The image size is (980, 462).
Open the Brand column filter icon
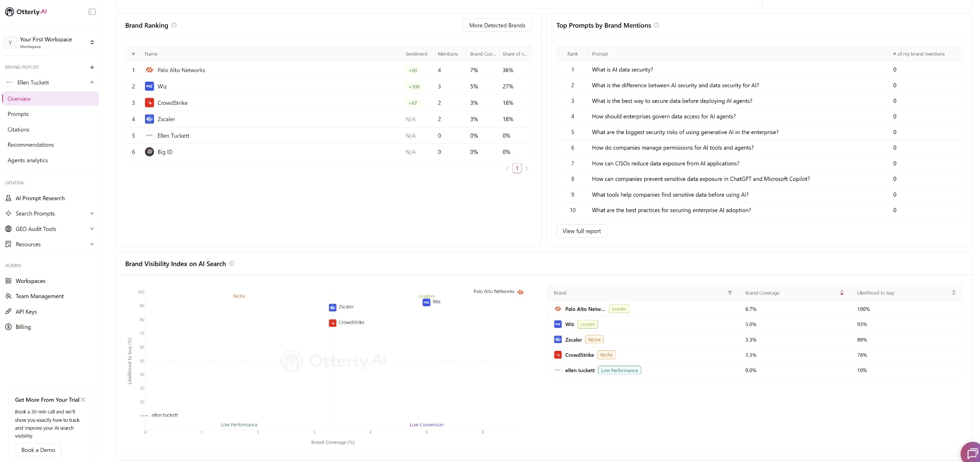click(x=730, y=293)
